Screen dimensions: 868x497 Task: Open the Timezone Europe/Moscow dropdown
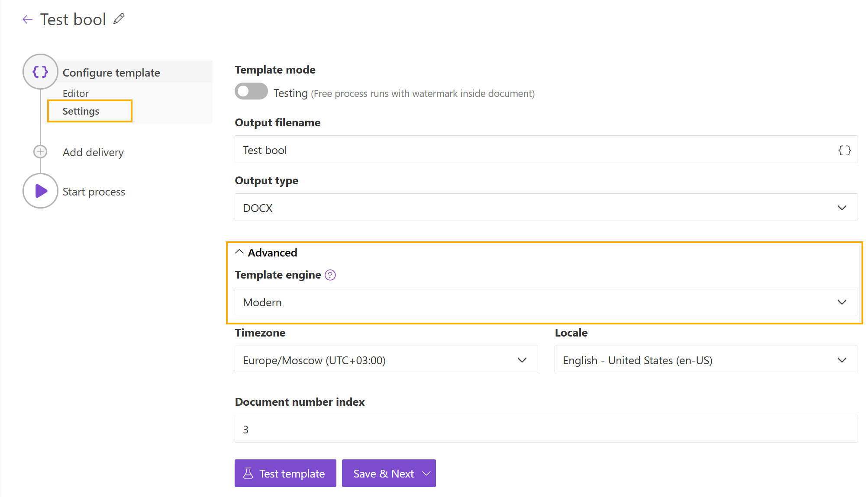click(386, 360)
